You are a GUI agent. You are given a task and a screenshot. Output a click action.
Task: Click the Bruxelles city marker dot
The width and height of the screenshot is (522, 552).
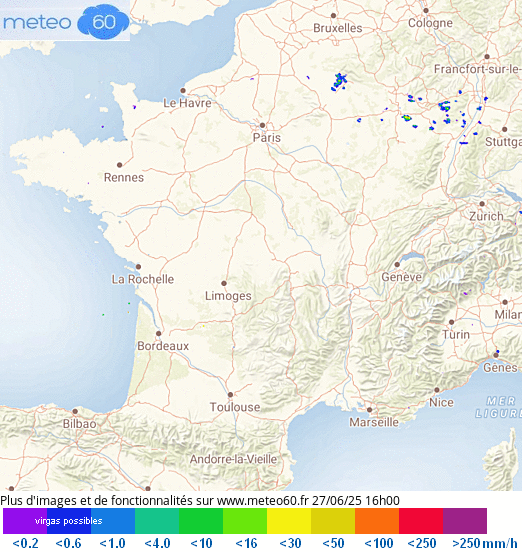[333, 15]
